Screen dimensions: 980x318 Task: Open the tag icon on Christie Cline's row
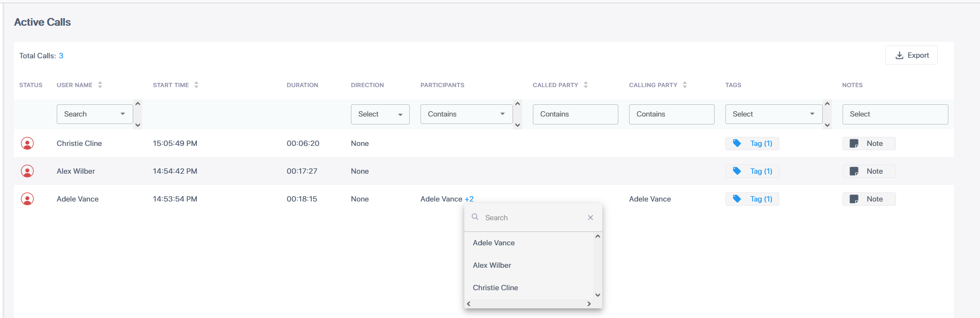(737, 143)
